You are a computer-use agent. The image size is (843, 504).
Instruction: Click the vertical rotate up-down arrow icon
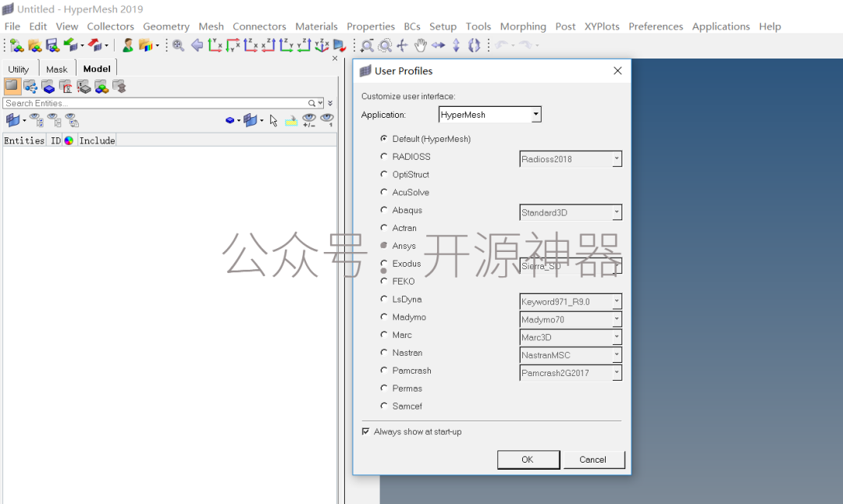point(456,46)
